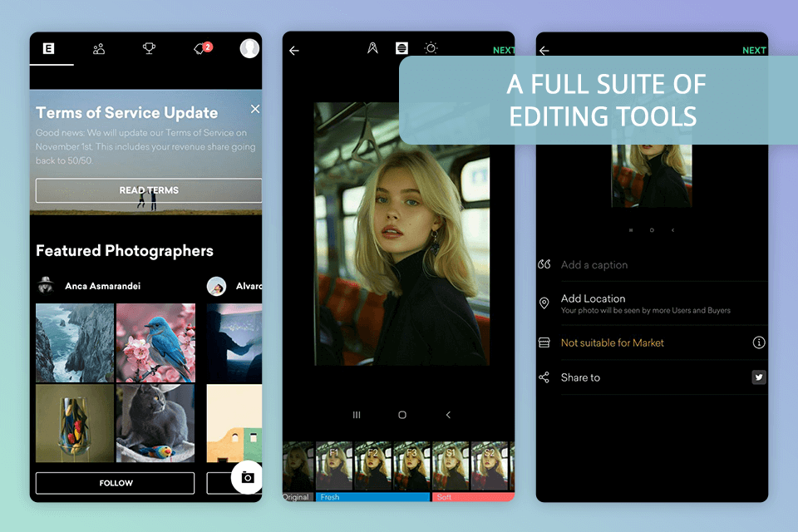Screen dimensions: 798x532
Task: Tap the market storefront icon
Action: (544, 342)
